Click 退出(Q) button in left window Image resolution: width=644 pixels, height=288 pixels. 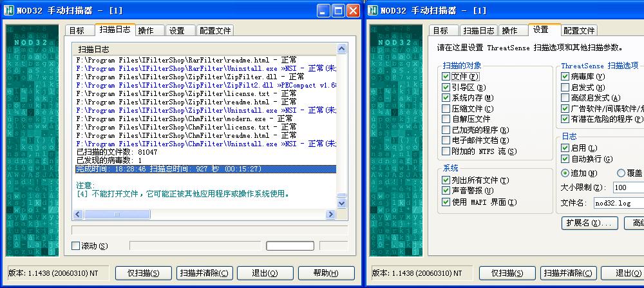(x=265, y=273)
